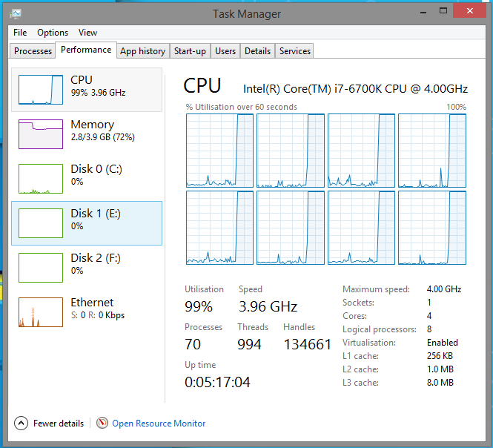
Task: Select the Memory usage thumbnail graph
Action: coord(40,134)
